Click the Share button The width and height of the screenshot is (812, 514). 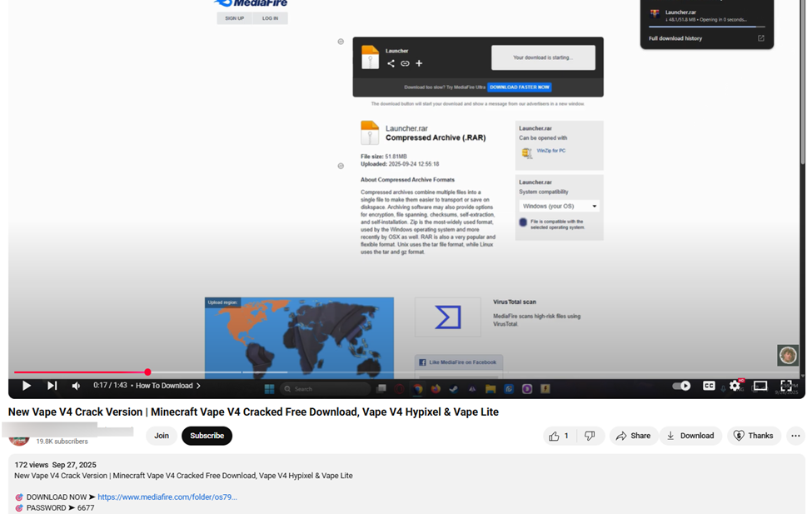pos(633,436)
